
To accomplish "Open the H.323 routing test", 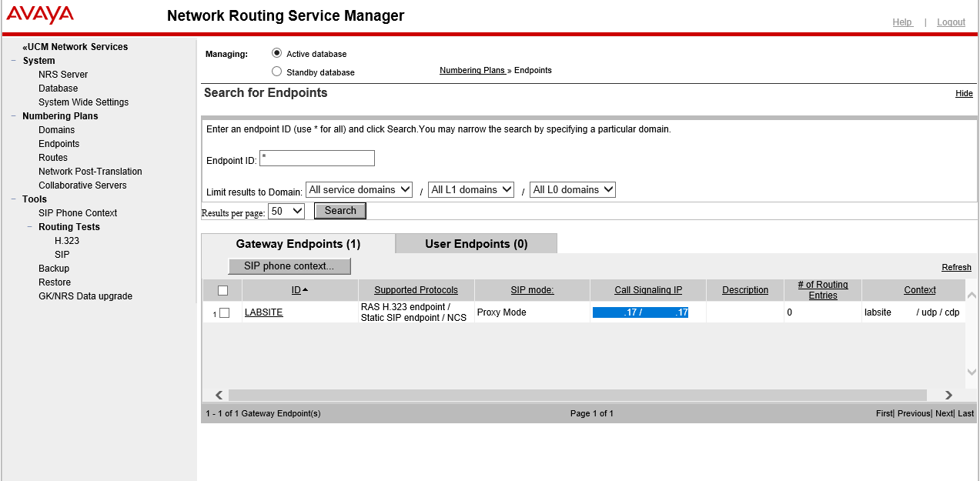I will [x=67, y=241].
